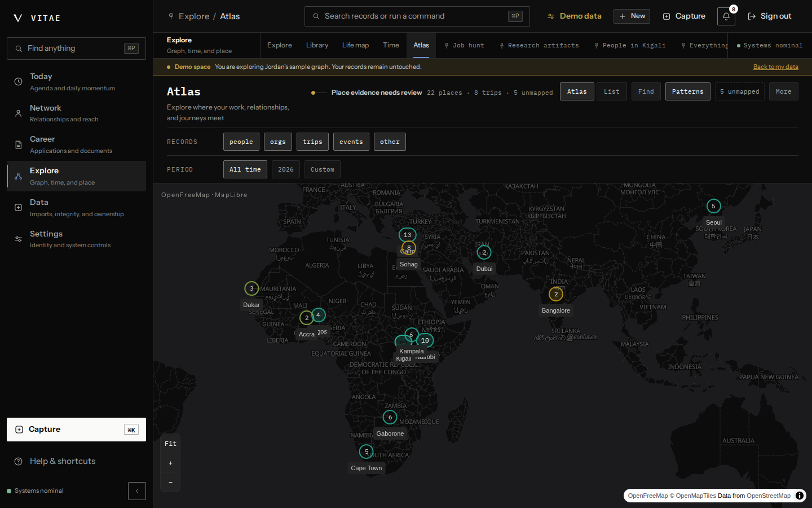This screenshot has width=812, height=508.
Task: Collapse the sidebar with the chevron button
Action: click(x=137, y=491)
